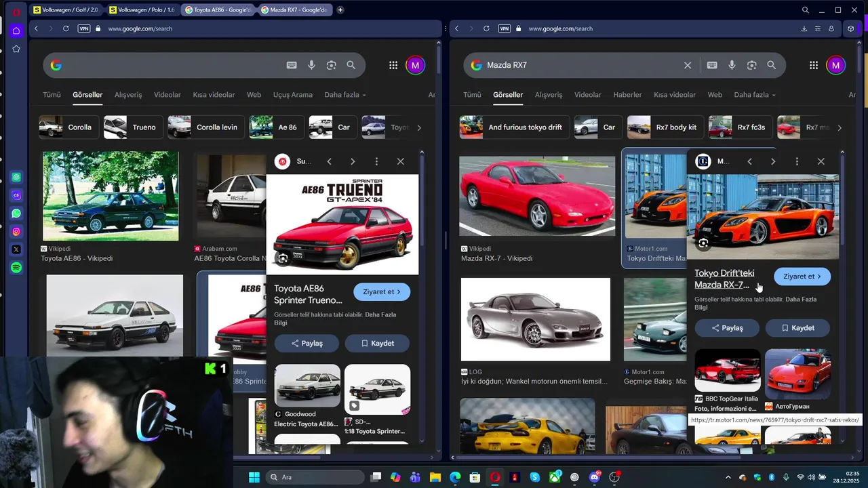
Task: Click the taskbar Ara search box
Action: 315,477
